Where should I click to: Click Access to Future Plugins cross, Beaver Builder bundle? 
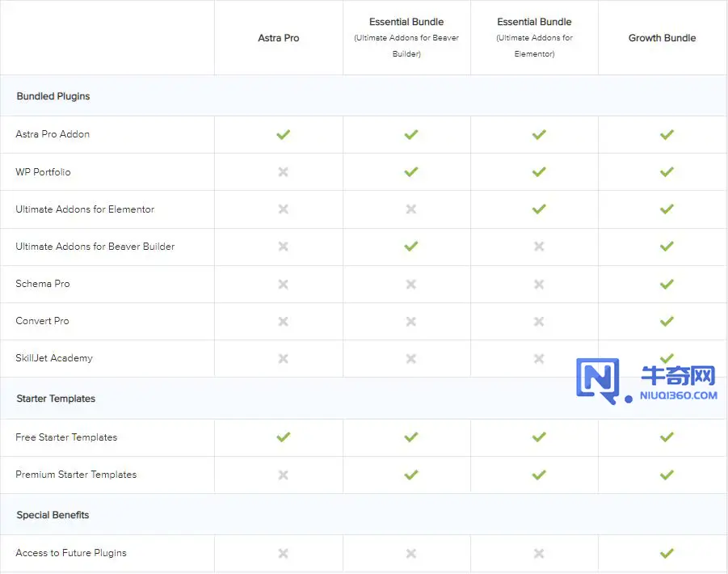pyautogui.click(x=411, y=554)
